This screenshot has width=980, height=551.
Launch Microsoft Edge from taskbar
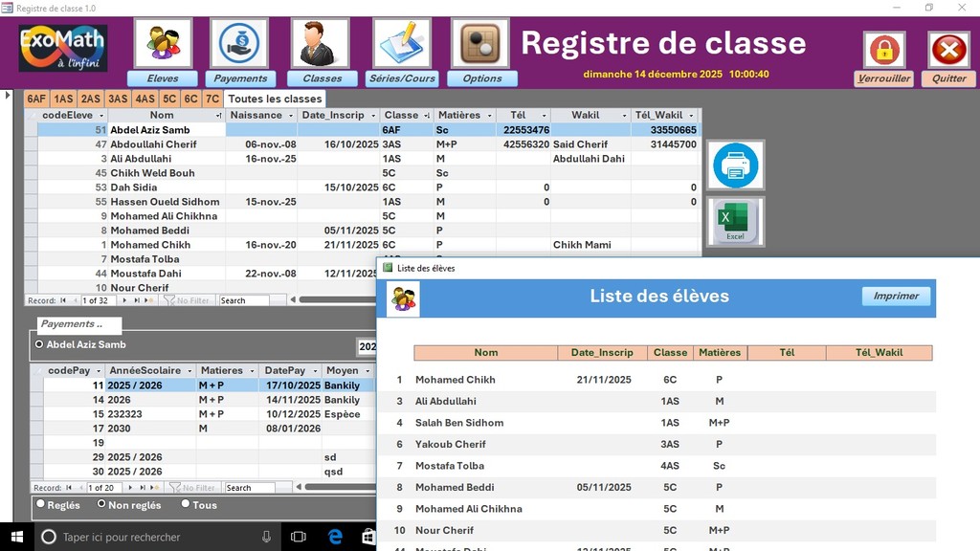[x=335, y=537]
